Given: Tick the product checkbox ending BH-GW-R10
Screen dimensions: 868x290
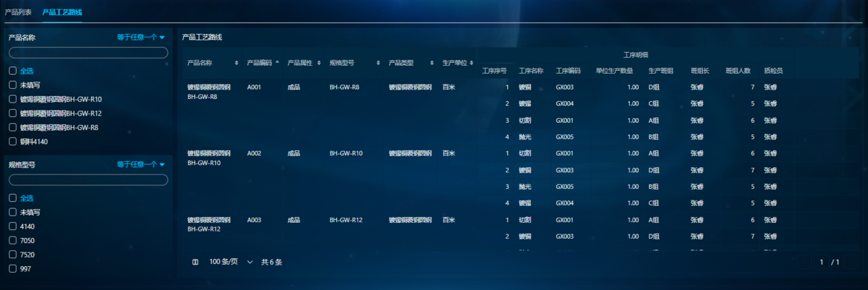Looking at the screenshot, I should pos(12,99).
